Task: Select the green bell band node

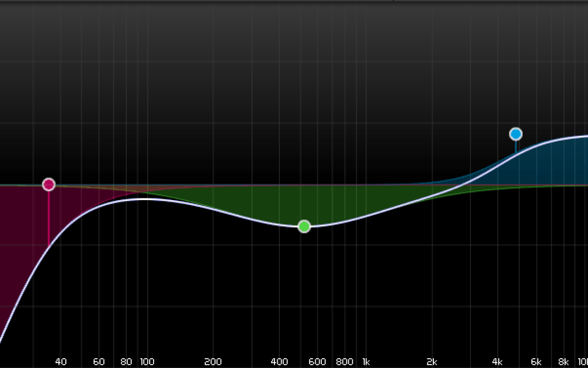Action: [304, 226]
